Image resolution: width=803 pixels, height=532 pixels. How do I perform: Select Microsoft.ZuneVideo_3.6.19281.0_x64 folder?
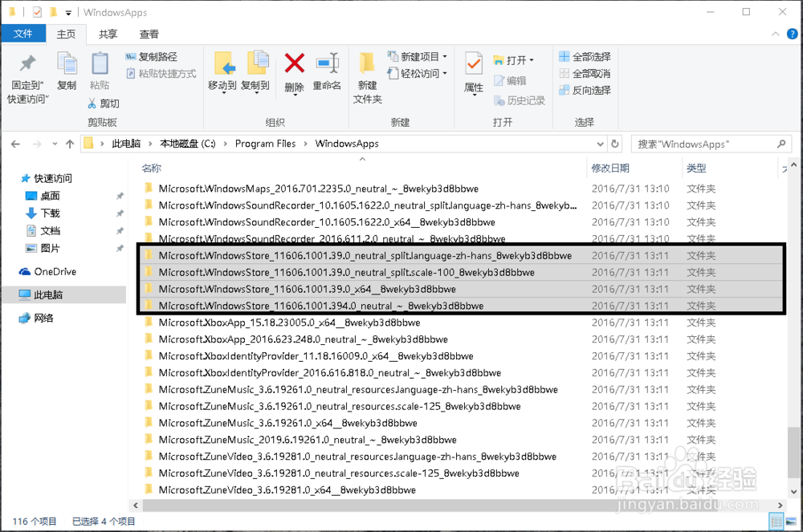(x=287, y=490)
